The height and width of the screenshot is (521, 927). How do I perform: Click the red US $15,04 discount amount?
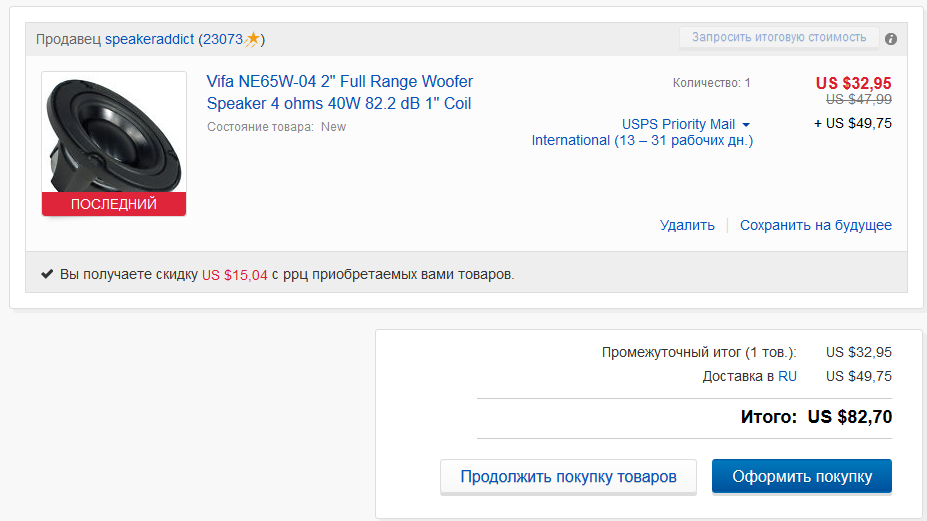pyautogui.click(x=235, y=275)
